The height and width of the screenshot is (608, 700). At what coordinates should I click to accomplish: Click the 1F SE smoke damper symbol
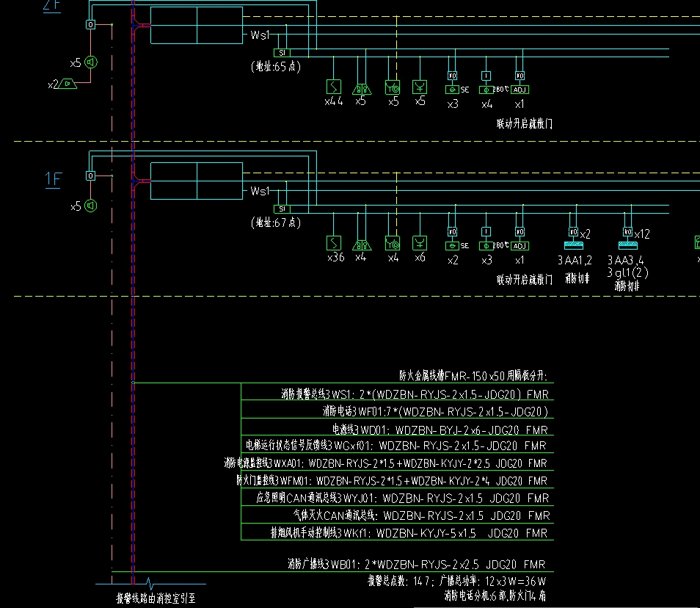pyautogui.click(x=452, y=246)
